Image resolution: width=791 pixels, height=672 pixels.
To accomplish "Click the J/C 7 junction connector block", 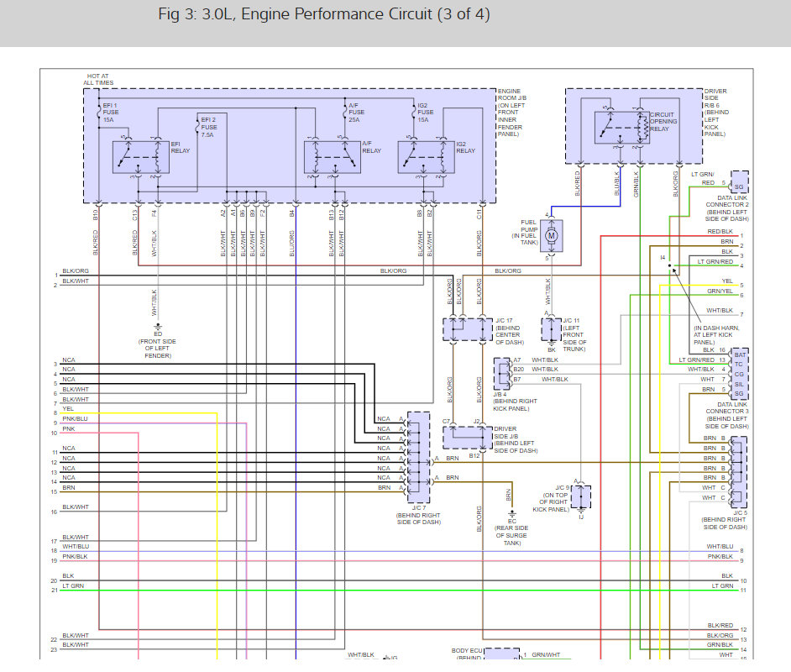I will [x=418, y=457].
